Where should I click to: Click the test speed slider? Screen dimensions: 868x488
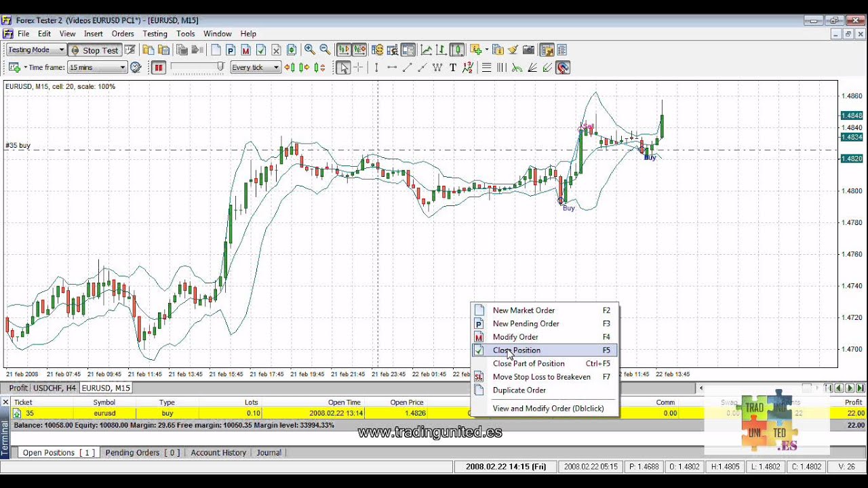click(x=197, y=66)
